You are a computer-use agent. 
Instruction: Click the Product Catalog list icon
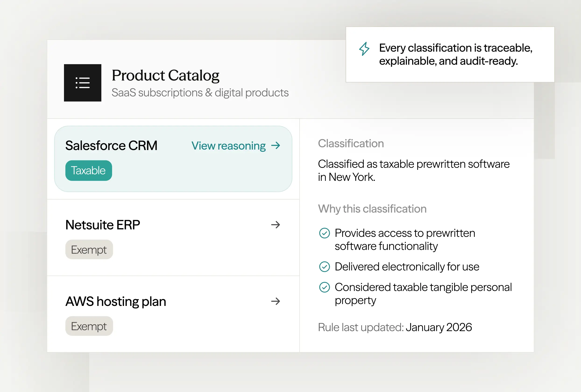pos(82,83)
